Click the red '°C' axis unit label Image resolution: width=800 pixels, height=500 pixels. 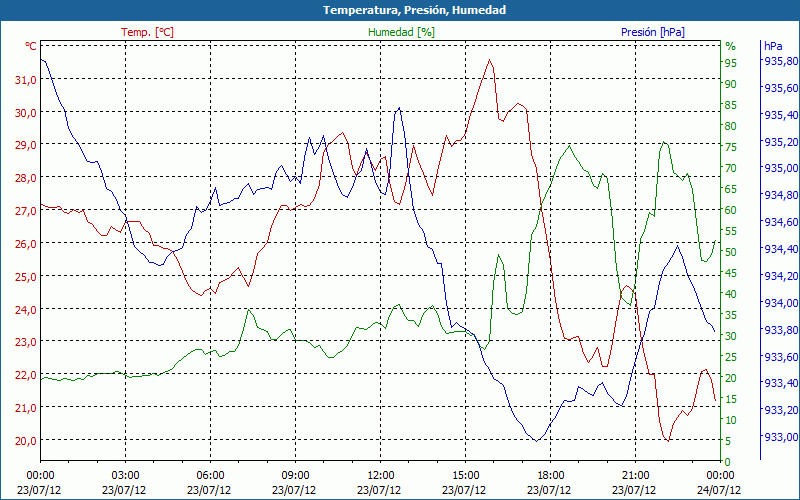31,46
